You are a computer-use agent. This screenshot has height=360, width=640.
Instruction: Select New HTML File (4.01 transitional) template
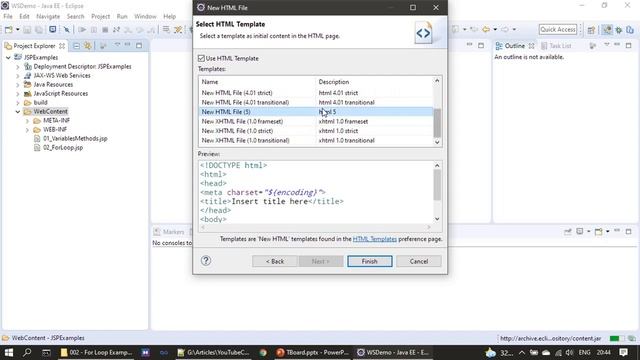[316, 102]
